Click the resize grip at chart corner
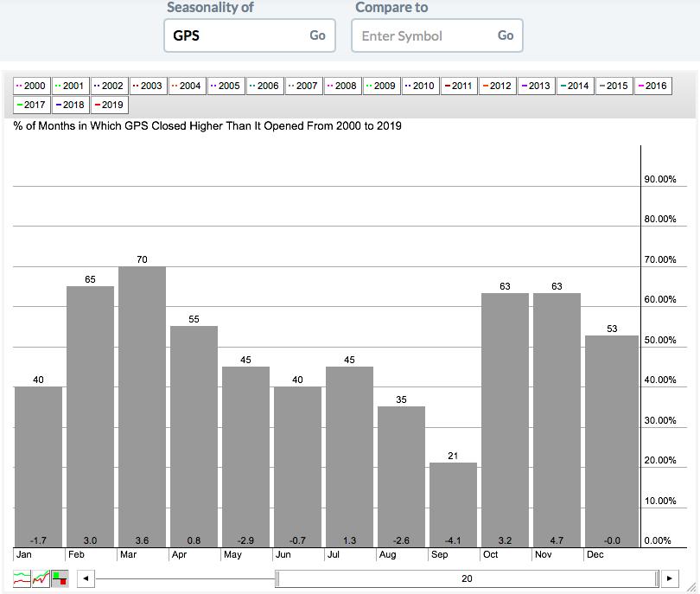This screenshot has width=700, height=594. click(691, 586)
